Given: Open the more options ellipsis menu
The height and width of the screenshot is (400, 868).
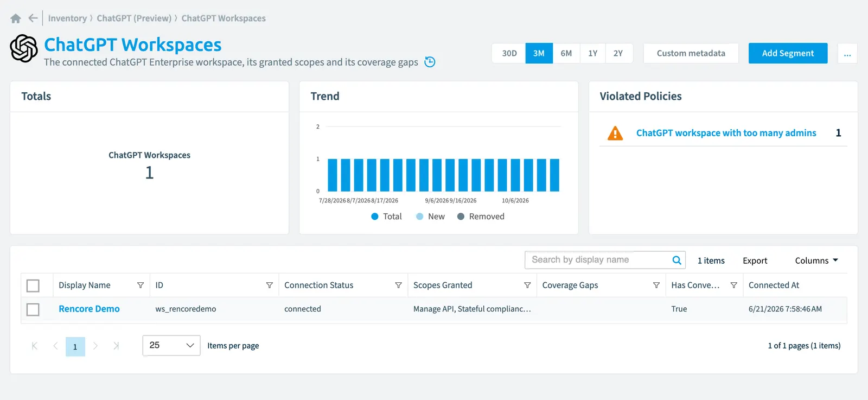Looking at the screenshot, I should point(847,53).
